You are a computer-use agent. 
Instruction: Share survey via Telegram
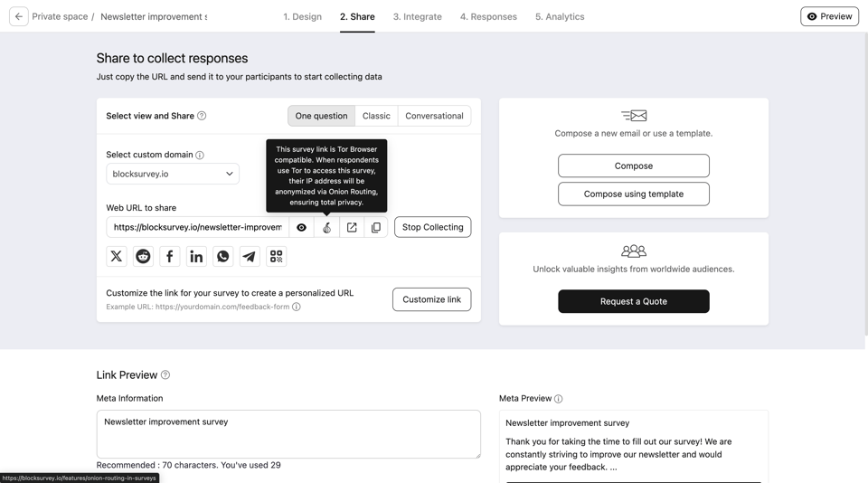point(250,257)
